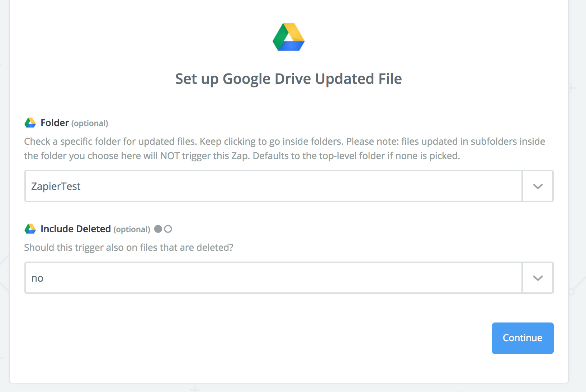The height and width of the screenshot is (392, 586).
Task: Click "(optional)" next to Include Deleted
Action: tap(132, 229)
